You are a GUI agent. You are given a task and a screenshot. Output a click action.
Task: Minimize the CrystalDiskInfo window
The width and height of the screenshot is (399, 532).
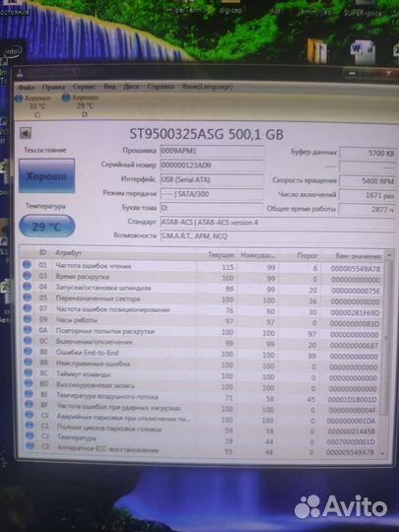pos(353,73)
